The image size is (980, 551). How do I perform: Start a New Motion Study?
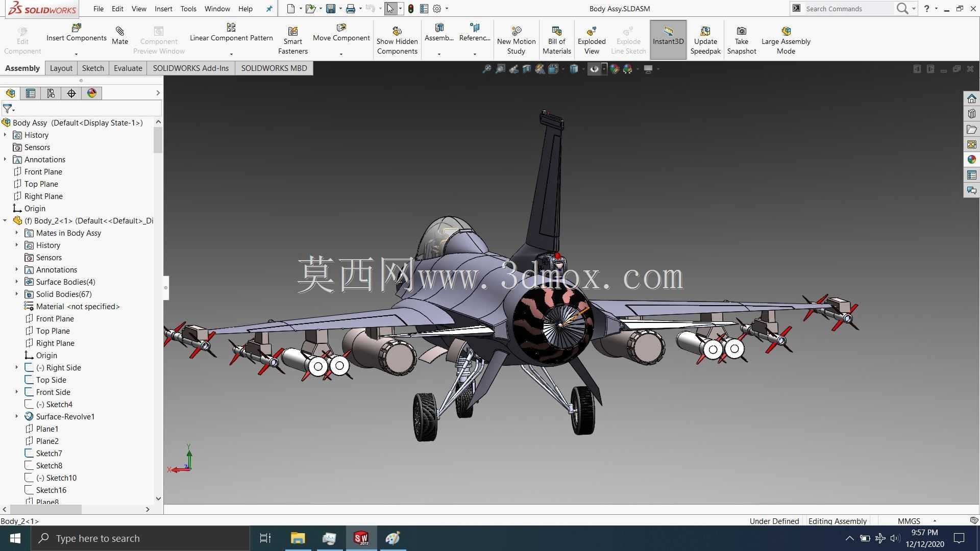516,40
